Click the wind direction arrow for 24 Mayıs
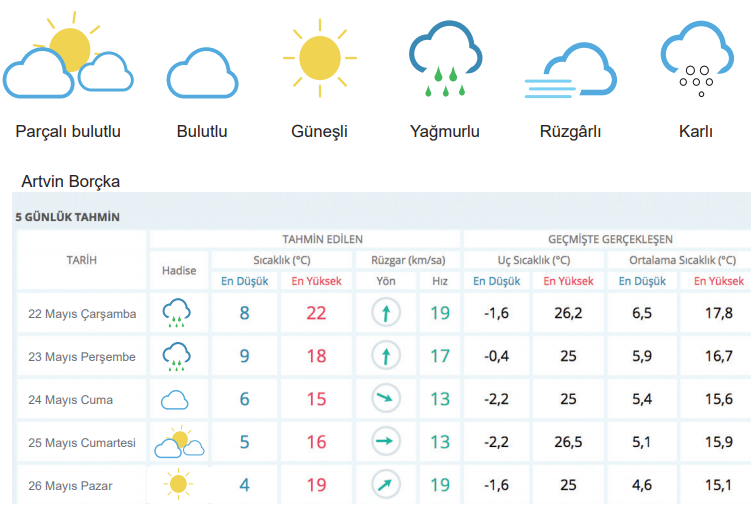Screen dimensions: 756x508 pos(385,400)
